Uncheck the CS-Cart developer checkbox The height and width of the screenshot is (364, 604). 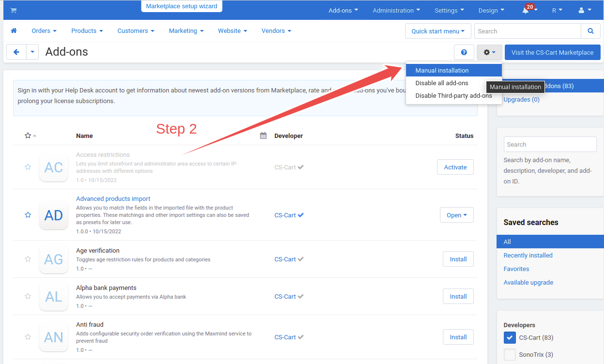(x=510, y=337)
